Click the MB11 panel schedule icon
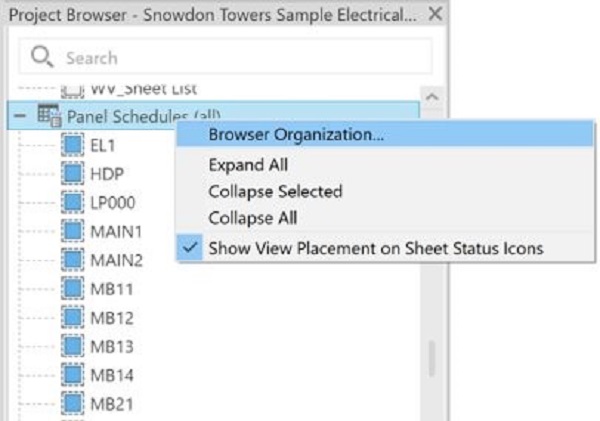Screen dimensions: 600x421 (73, 290)
